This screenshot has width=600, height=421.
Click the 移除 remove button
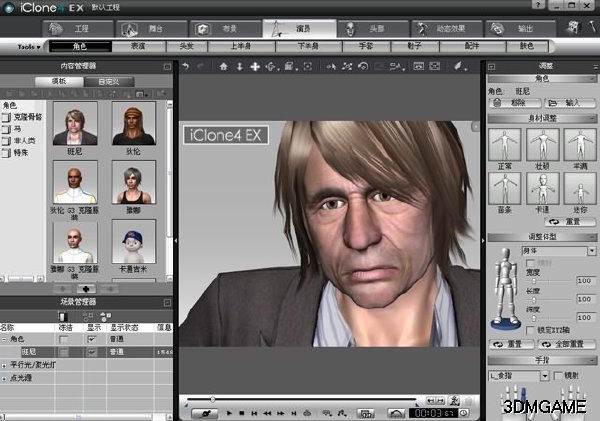515,103
